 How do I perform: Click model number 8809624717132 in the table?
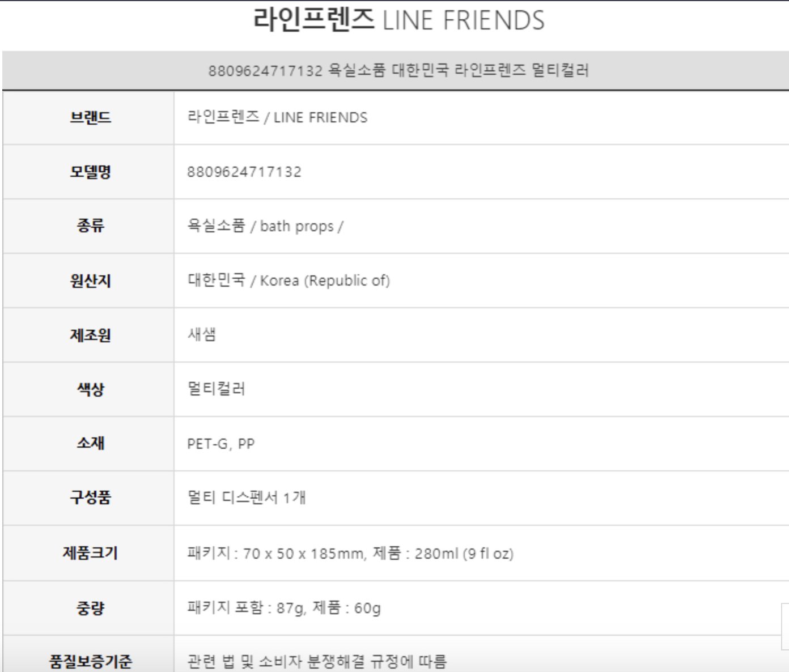tap(244, 172)
